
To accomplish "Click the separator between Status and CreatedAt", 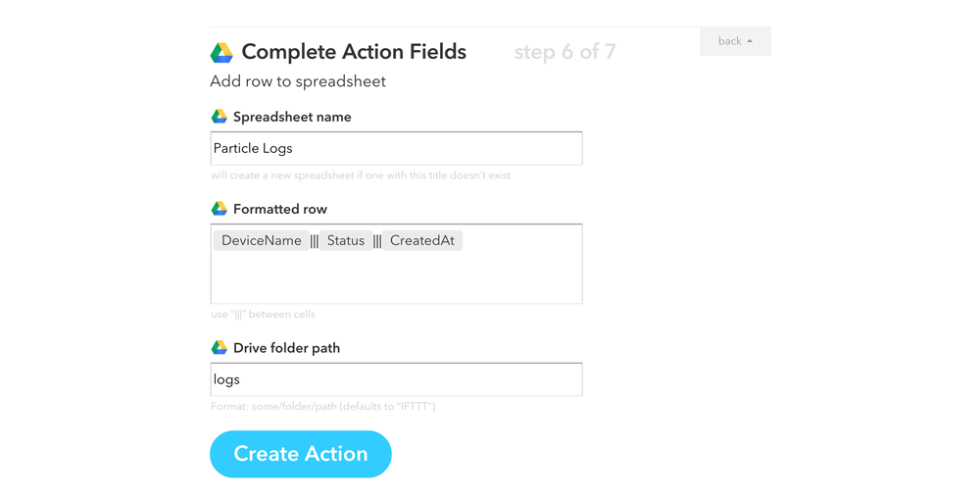I will [x=377, y=241].
